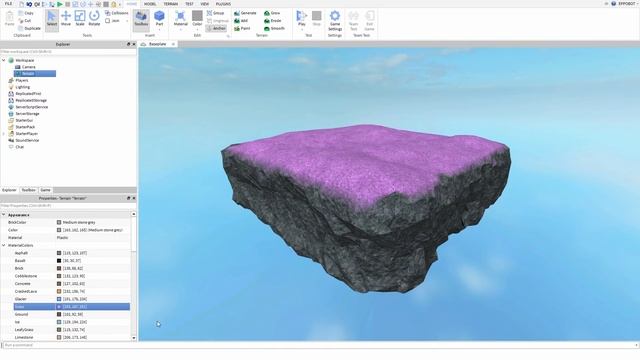
Task: Click the Asphalt color swatch
Action: (59, 253)
